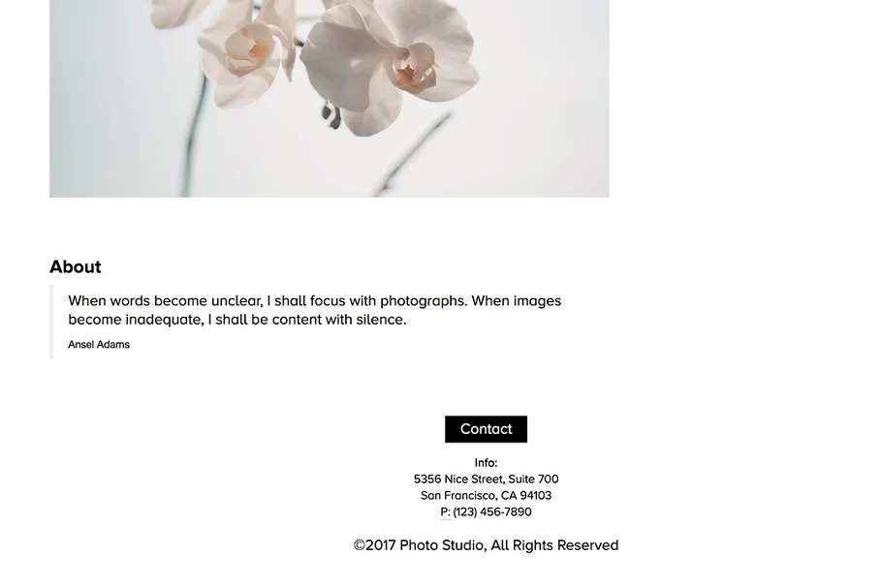Click 'Suite 700' in the address
Image resolution: width=882 pixels, height=588 pixels.
533,479
